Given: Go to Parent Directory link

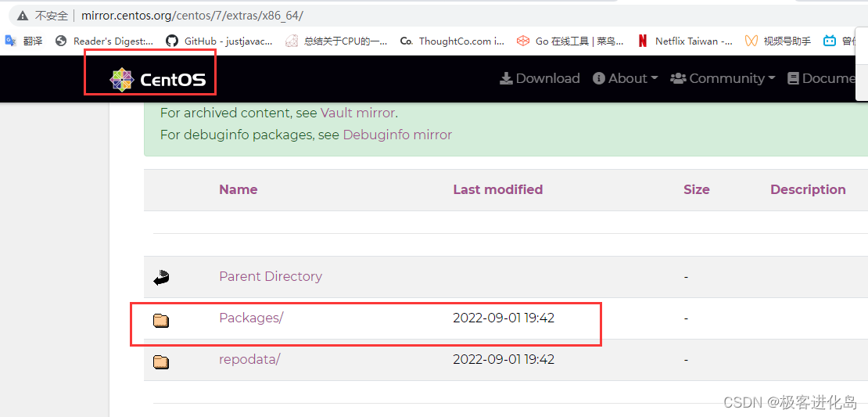Looking at the screenshot, I should tap(271, 276).
